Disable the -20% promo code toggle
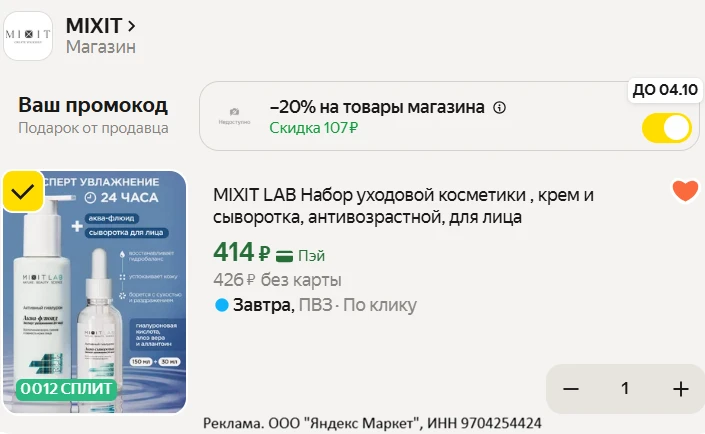This screenshot has height=434, width=705. coord(666,128)
